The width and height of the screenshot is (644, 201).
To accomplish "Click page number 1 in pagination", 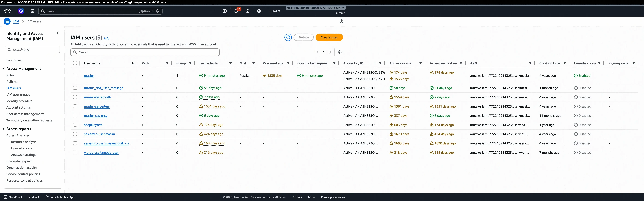I will (x=324, y=52).
